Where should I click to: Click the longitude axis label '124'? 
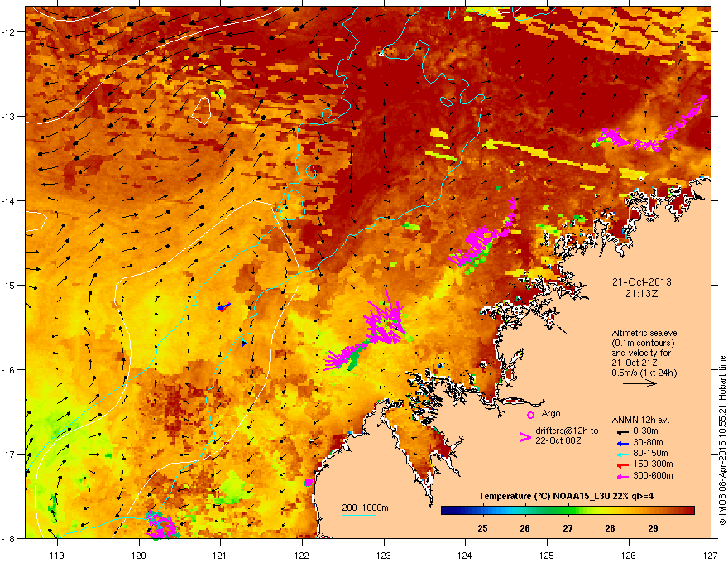point(465,555)
